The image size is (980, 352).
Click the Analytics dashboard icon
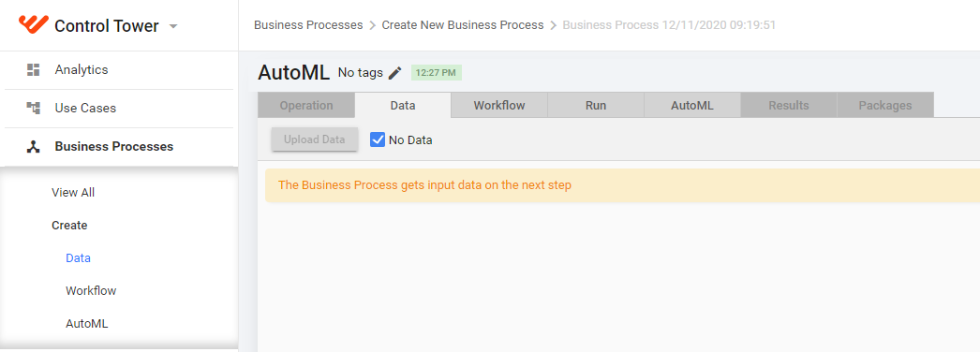click(33, 70)
